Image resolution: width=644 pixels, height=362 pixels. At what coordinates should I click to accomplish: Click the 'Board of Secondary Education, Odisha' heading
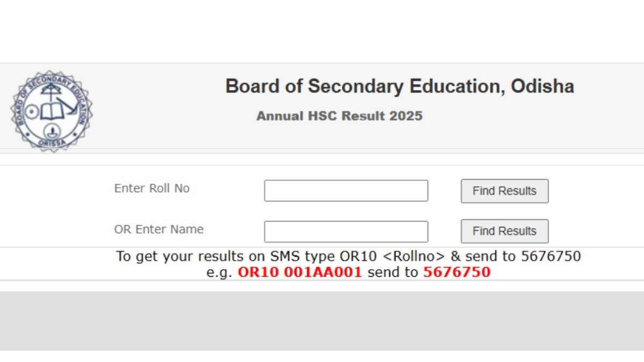pyautogui.click(x=399, y=87)
